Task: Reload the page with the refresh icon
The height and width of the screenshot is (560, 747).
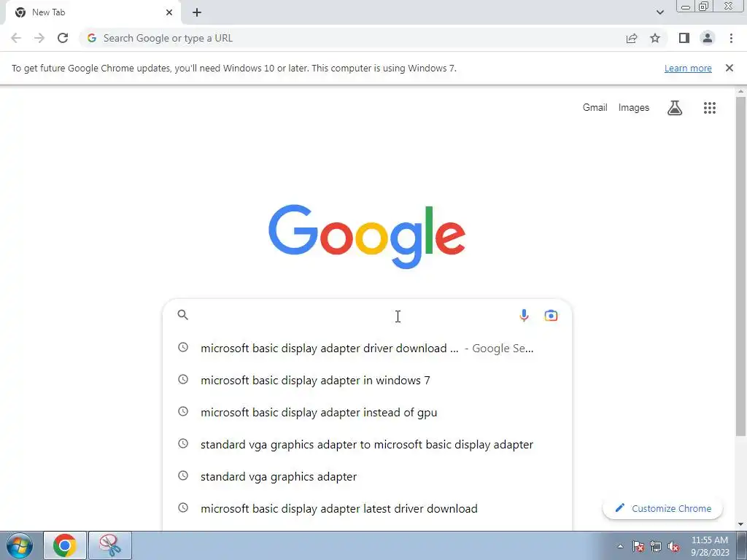Action: (x=63, y=38)
